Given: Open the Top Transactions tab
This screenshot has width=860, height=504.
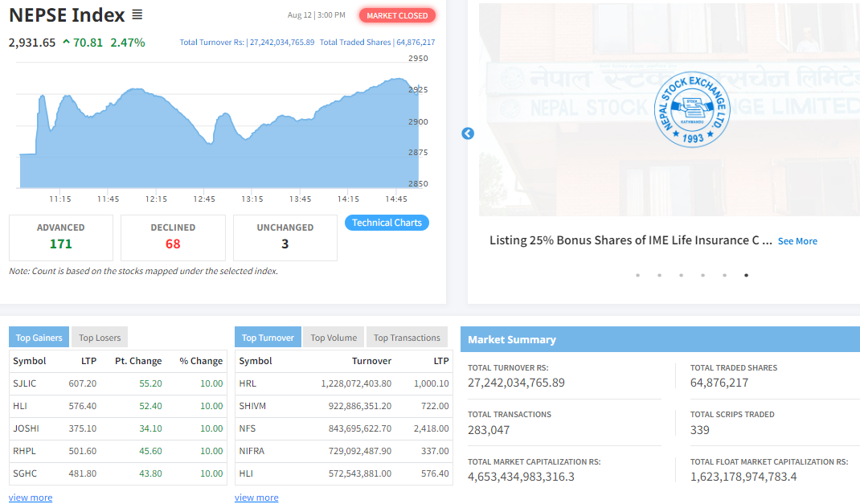Looking at the screenshot, I should pyautogui.click(x=407, y=338).
